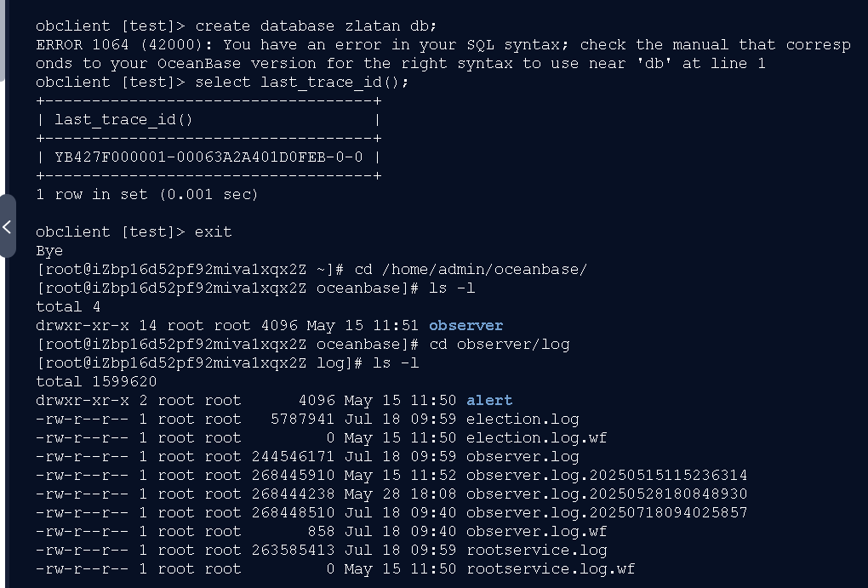Click the observer.log.wf file name

536,532
